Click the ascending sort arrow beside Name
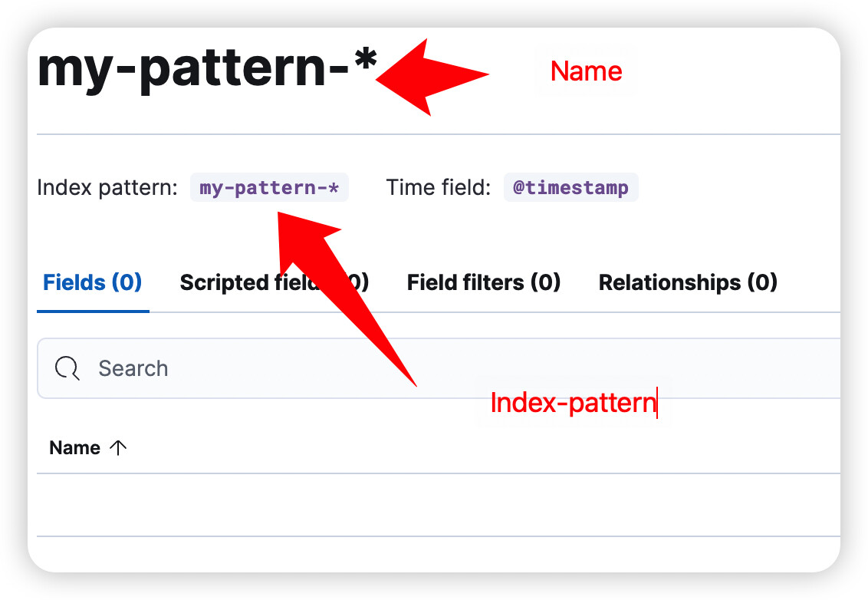Image resolution: width=868 pixels, height=600 pixels. click(x=118, y=448)
